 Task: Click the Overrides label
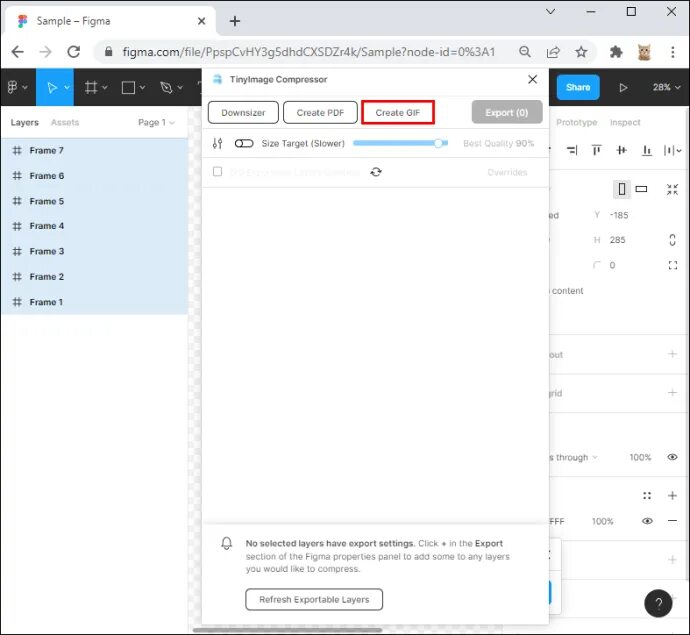click(x=507, y=173)
